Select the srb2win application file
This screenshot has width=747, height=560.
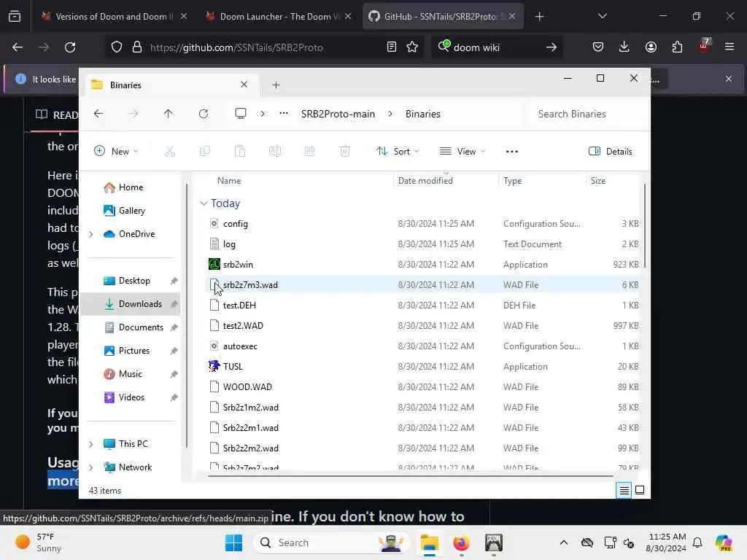pyautogui.click(x=424, y=265)
